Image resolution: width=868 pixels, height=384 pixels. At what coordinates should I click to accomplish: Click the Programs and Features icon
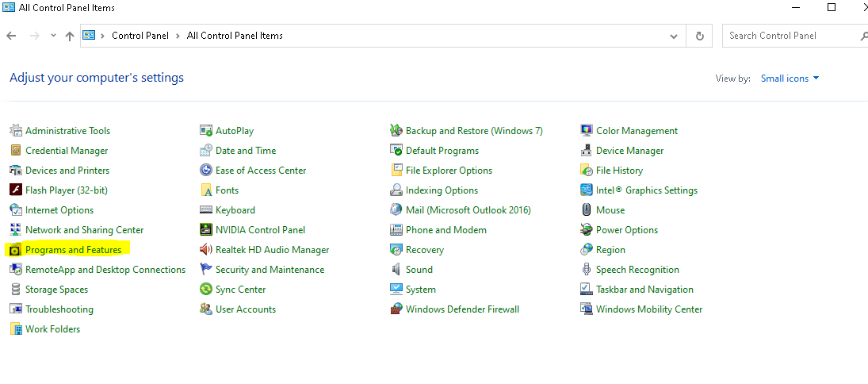(16, 250)
